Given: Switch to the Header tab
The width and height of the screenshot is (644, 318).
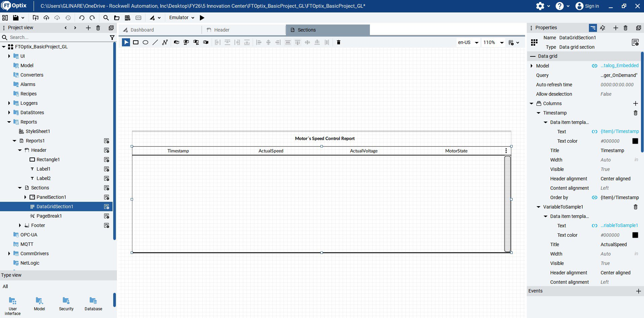Looking at the screenshot, I should pos(244,30).
